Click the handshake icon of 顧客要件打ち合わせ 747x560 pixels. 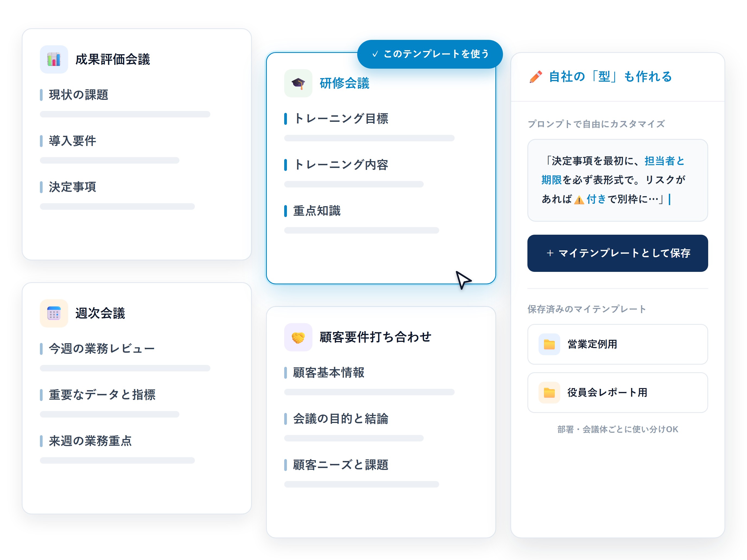[x=298, y=337]
